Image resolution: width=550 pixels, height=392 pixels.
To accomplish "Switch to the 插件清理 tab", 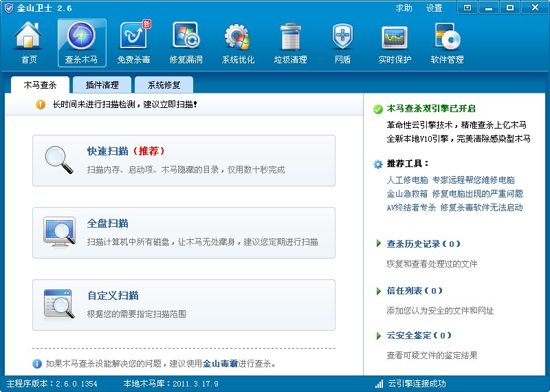I will (x=102, y=85).
